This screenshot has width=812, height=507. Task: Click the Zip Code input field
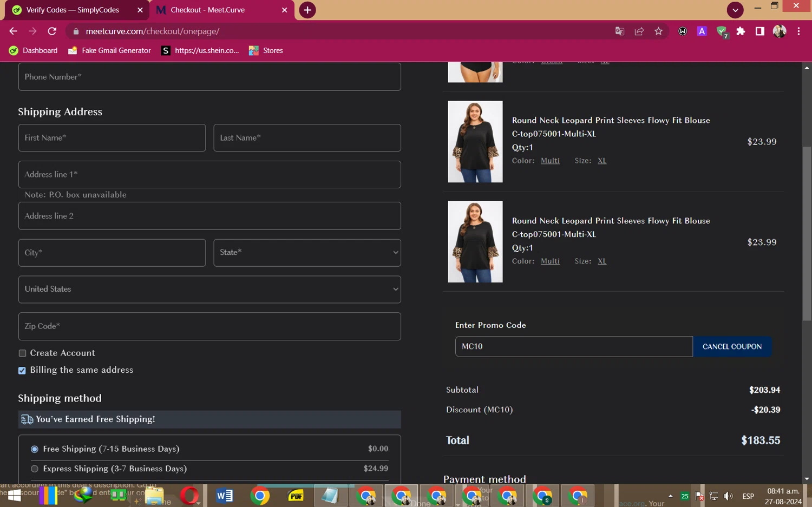click(x=209, y=326)
